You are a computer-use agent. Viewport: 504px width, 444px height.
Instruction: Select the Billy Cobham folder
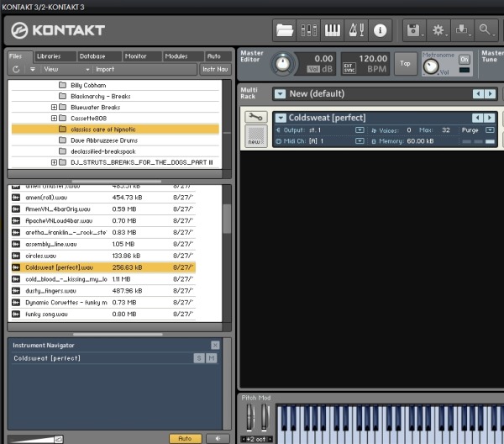[x=115, y=85]
